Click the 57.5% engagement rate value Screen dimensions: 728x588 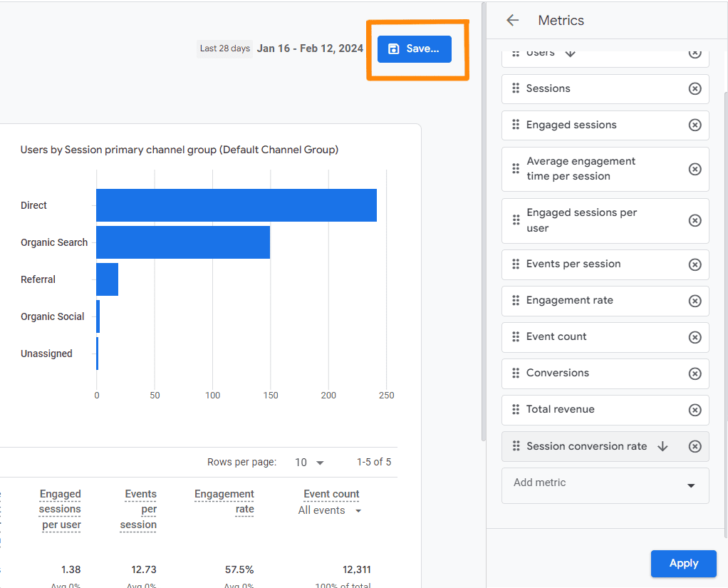click(239, 569)
